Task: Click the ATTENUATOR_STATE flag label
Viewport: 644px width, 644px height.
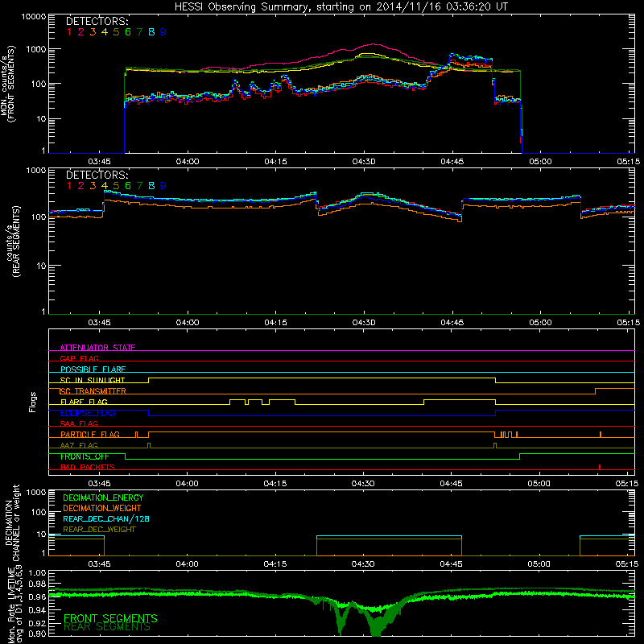Action: click(97, 348)
